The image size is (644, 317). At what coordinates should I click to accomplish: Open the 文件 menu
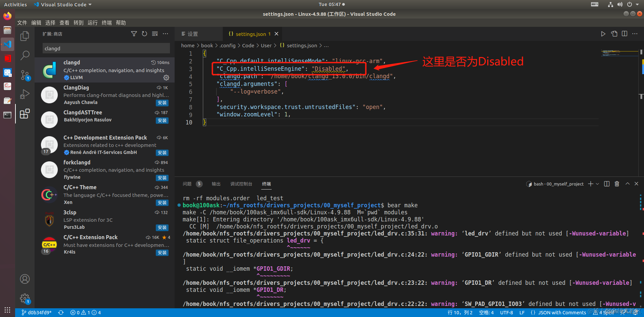[x=22, y=23]
